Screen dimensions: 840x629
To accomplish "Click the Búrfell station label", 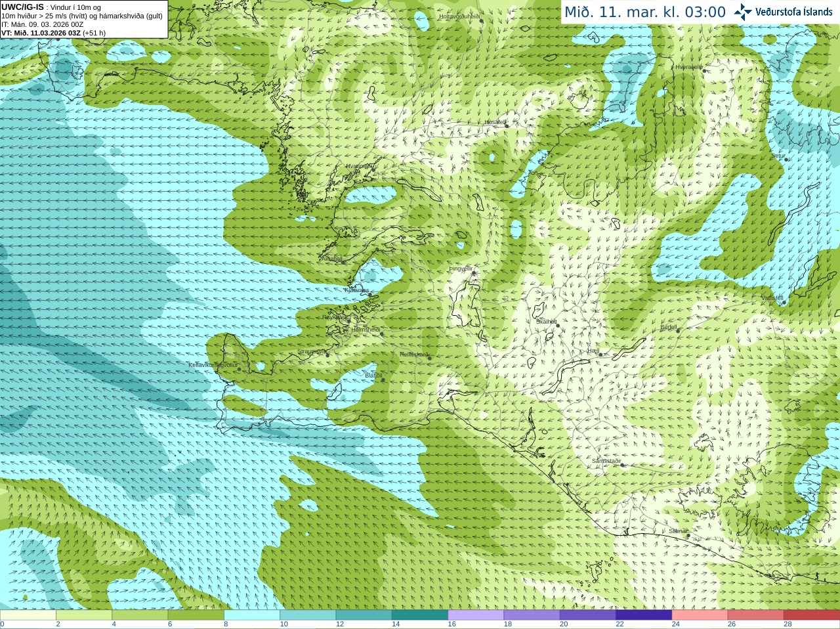I will (668, 327).
